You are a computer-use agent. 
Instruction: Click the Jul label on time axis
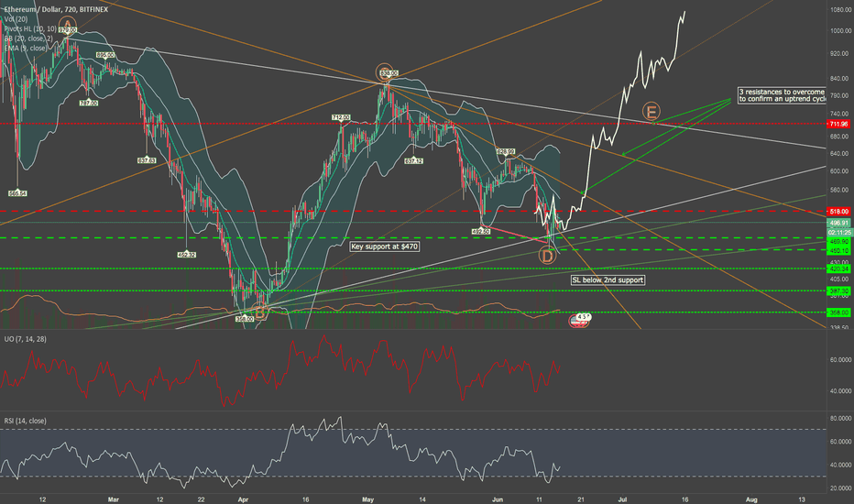pos(622,499)
